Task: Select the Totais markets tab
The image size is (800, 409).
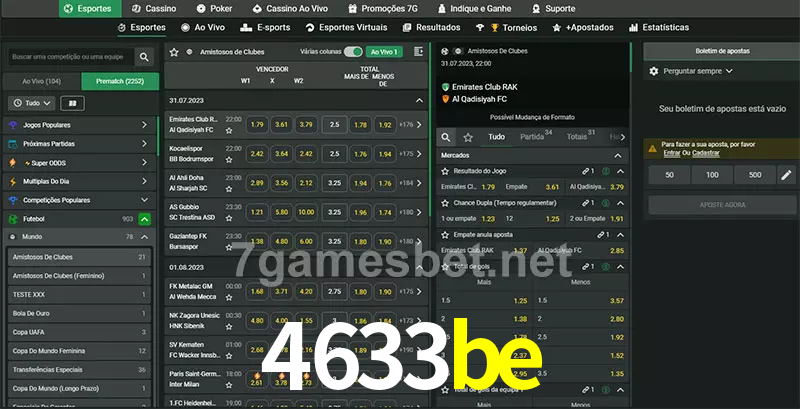Action: click(x=581, y=137)
